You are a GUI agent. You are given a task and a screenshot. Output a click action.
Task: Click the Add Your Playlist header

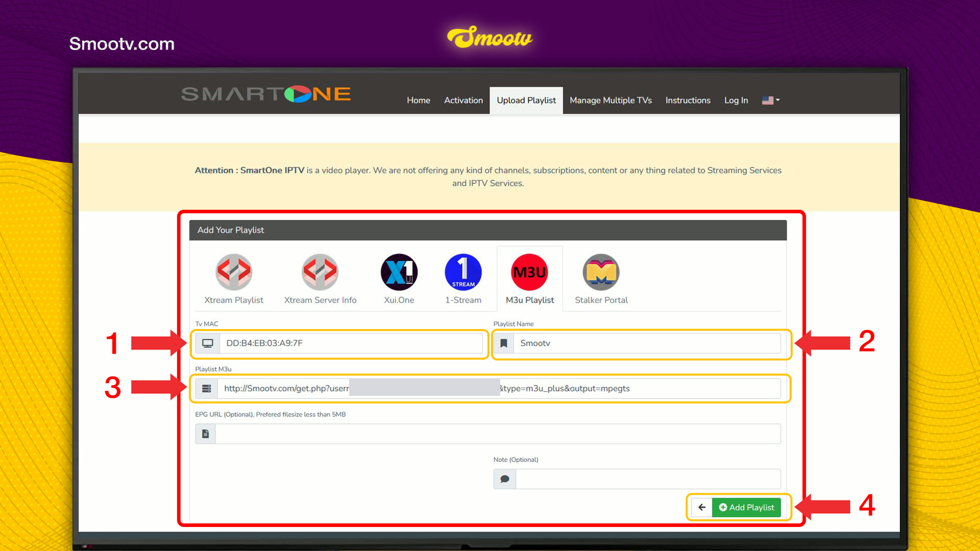488,230
